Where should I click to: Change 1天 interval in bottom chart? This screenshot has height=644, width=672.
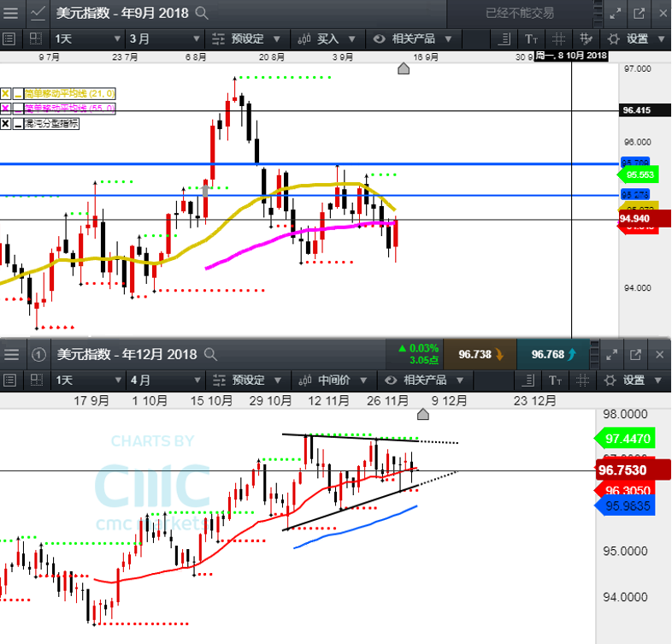pyautogui.click(x=88, y=381)
